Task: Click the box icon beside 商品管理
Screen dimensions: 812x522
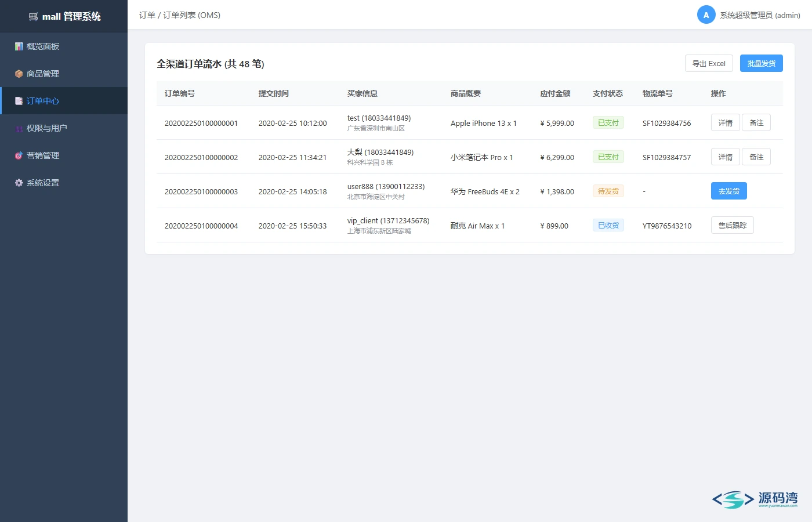Action: (19, 74)
